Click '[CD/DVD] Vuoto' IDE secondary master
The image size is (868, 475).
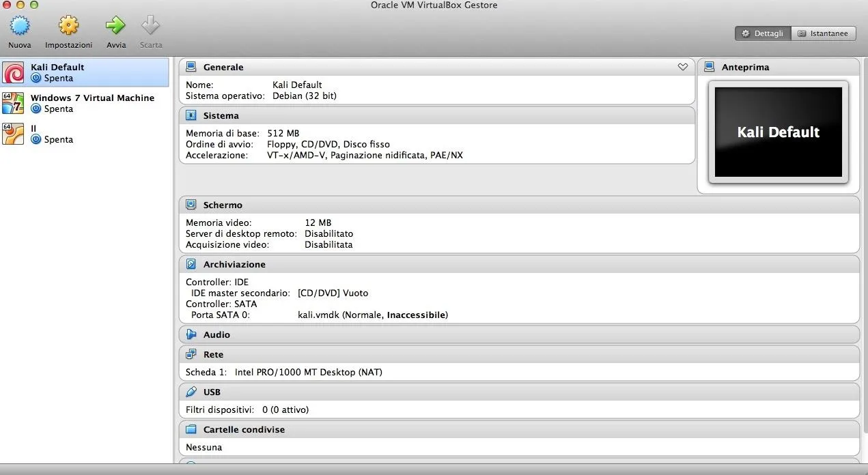coord(333,293)
